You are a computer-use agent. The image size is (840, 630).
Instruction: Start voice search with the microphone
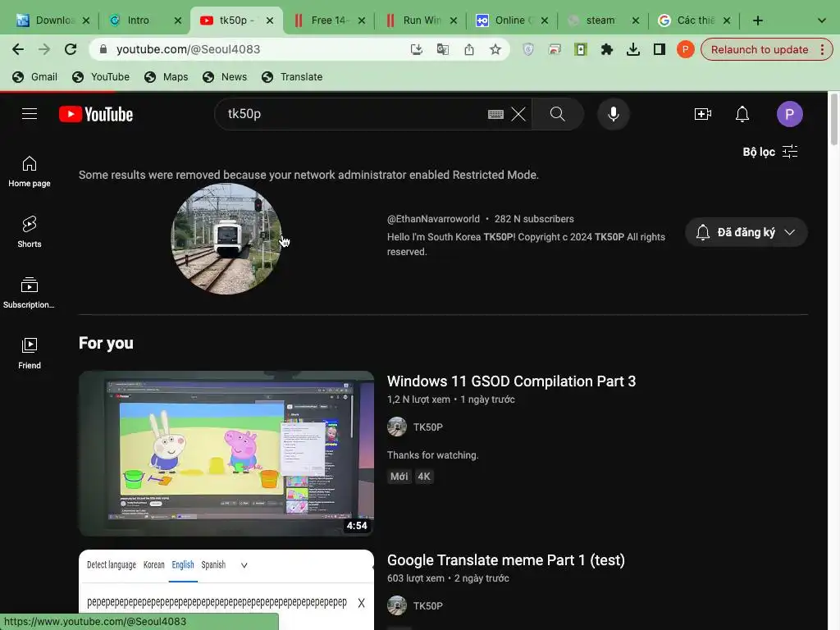(x=614, y=114)
